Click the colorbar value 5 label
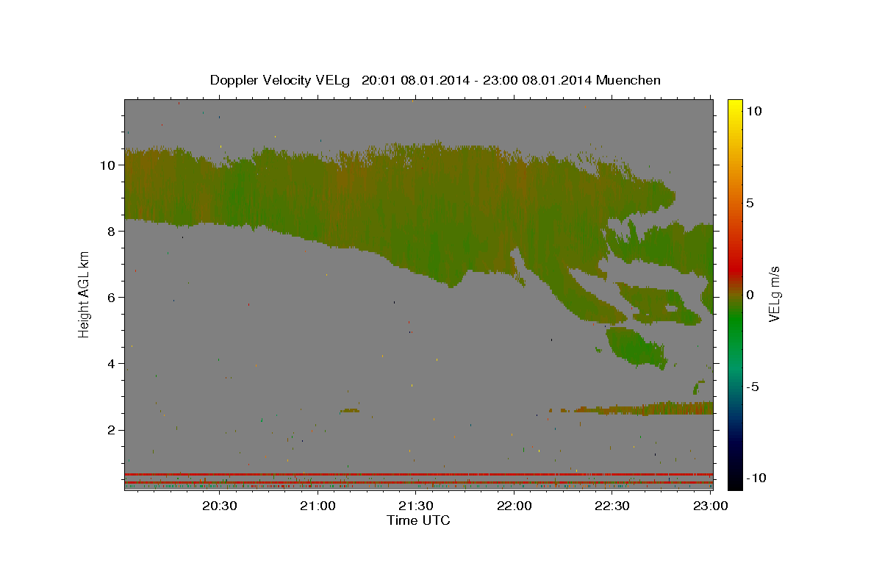Viewport: 882px width, 588px height. click(750, 202)
